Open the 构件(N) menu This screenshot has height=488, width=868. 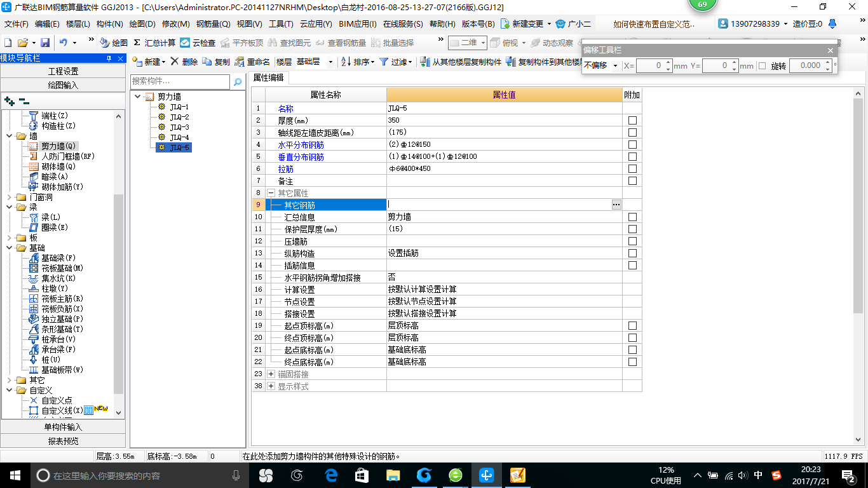click(109, 24)
